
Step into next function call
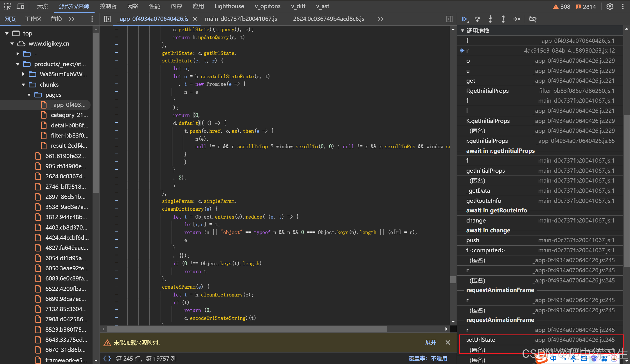click(490, 19)
